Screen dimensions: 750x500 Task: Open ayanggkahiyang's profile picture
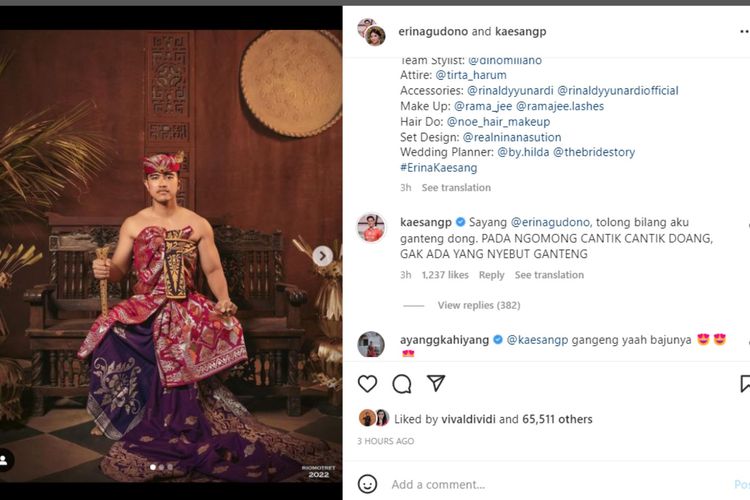tap(371, 344)
